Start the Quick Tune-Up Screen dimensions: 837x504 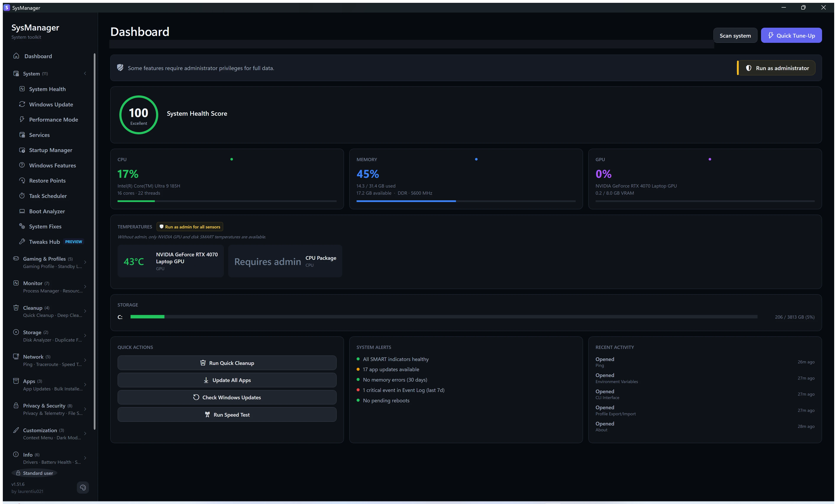coord(791,35)
